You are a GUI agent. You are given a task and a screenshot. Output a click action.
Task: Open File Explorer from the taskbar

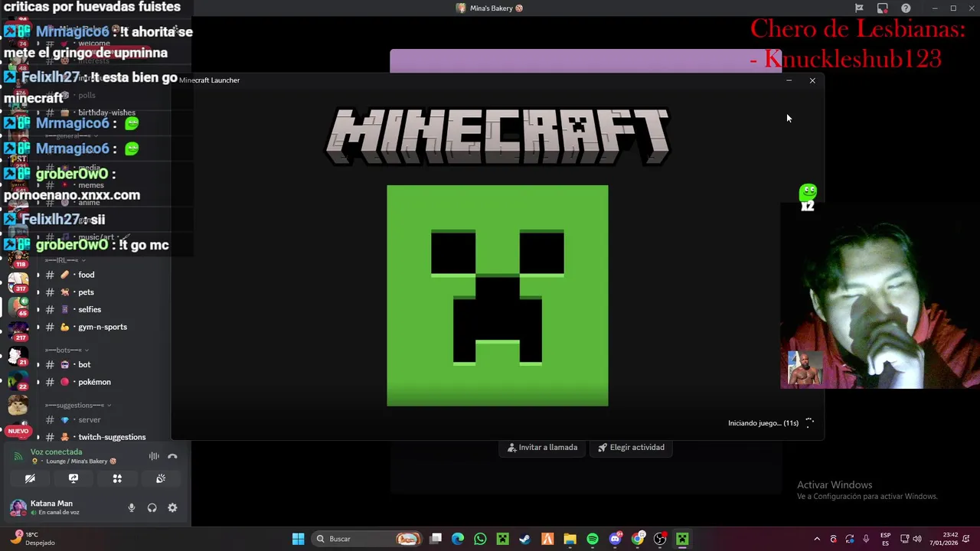click(x=570, y=539)
